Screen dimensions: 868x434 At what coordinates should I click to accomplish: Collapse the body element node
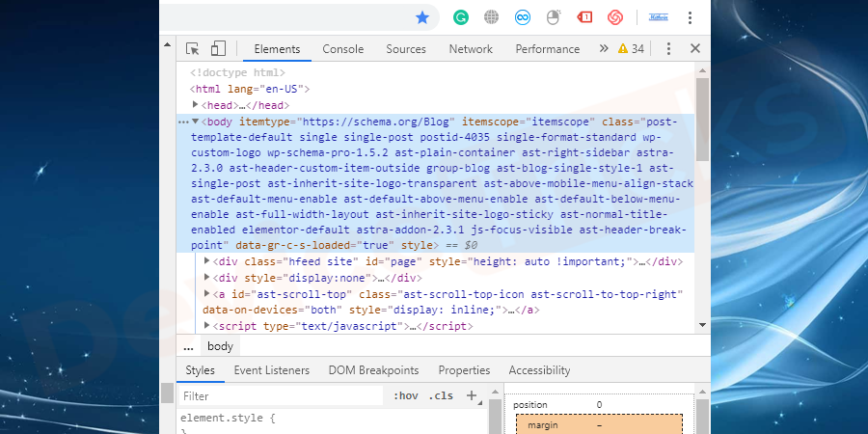click(x=196, y=122)
